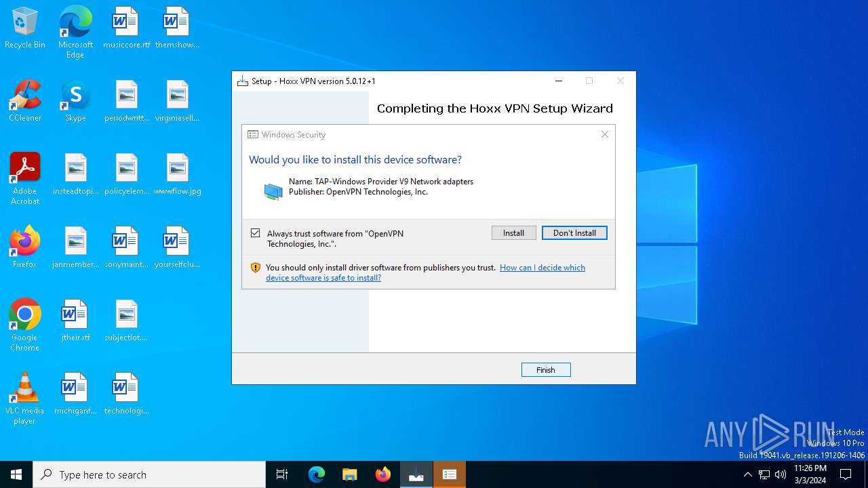The height and width of the screenshot is (488, 868).
Task: Open Firefox from the taskbar
Action: point(383,474)
